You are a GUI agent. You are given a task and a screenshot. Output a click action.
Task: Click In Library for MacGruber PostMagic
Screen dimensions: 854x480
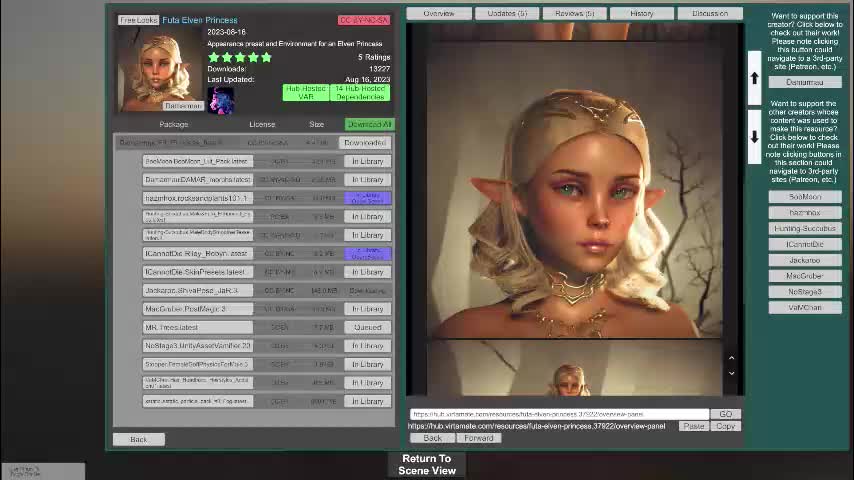point(368,309)
